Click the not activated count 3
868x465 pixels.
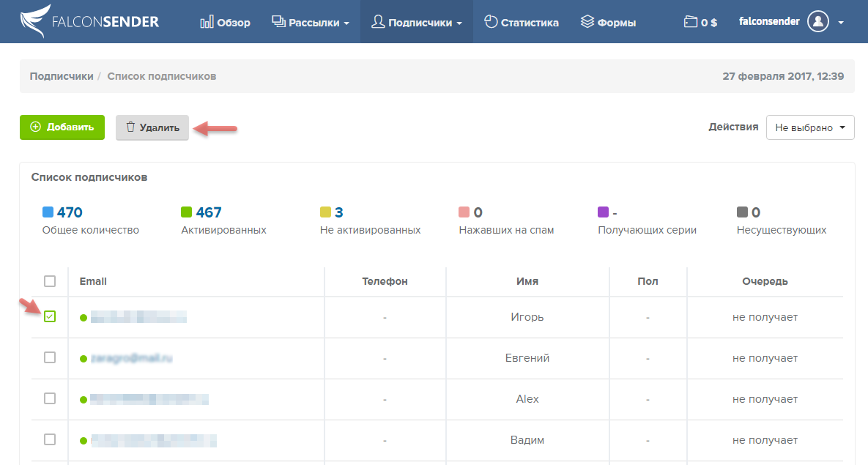(339, 212)
